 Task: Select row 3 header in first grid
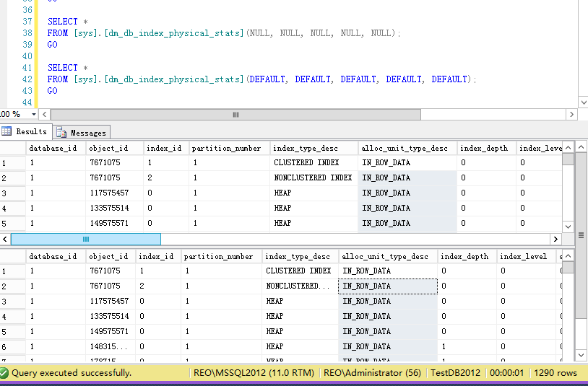tap(12, 193)
